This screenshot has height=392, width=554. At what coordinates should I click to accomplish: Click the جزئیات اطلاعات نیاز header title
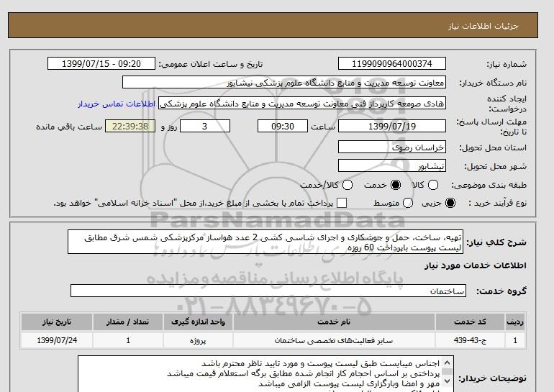pos(483,26)
